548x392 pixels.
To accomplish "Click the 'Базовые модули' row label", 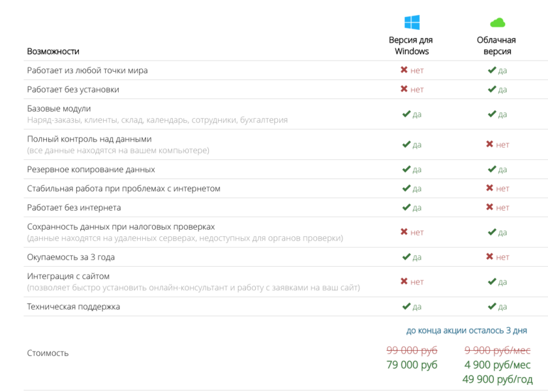I will [x=59, y=109].
